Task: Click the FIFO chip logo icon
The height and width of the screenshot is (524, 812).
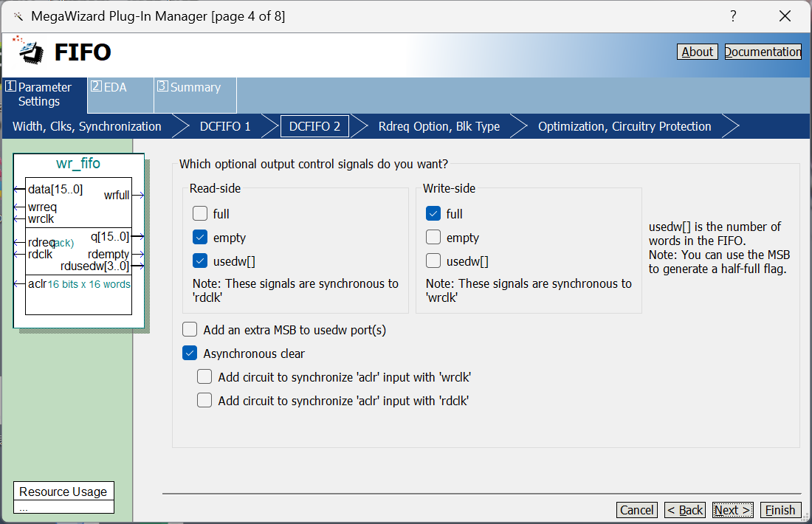Action: pos(29,51)
